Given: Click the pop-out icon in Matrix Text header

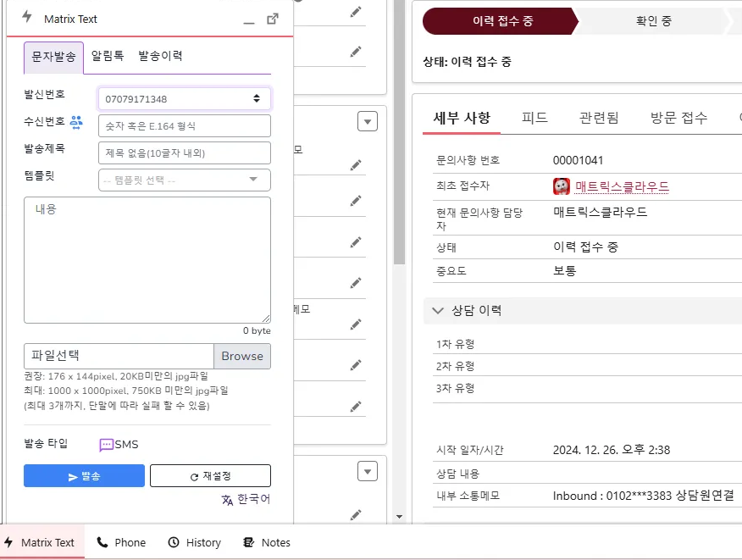Looking at the screenshot, I should pyautogui.click(x=273, y=19).
